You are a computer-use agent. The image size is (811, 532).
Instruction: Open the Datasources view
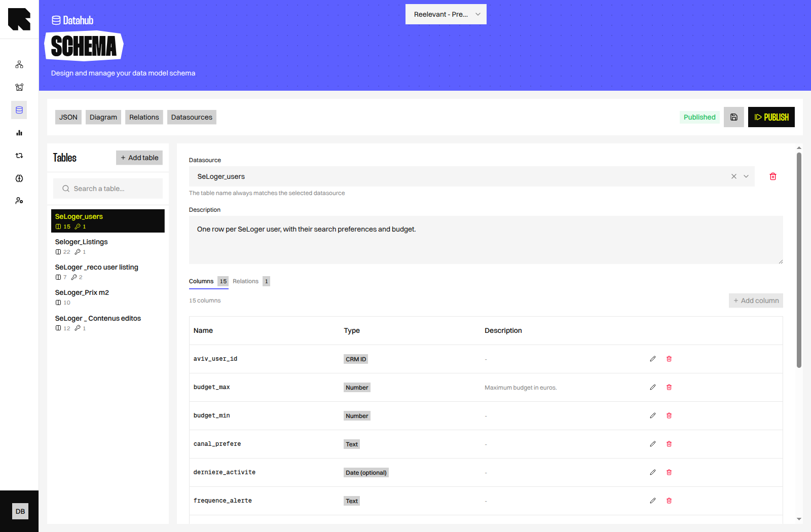tap(192, 117)
